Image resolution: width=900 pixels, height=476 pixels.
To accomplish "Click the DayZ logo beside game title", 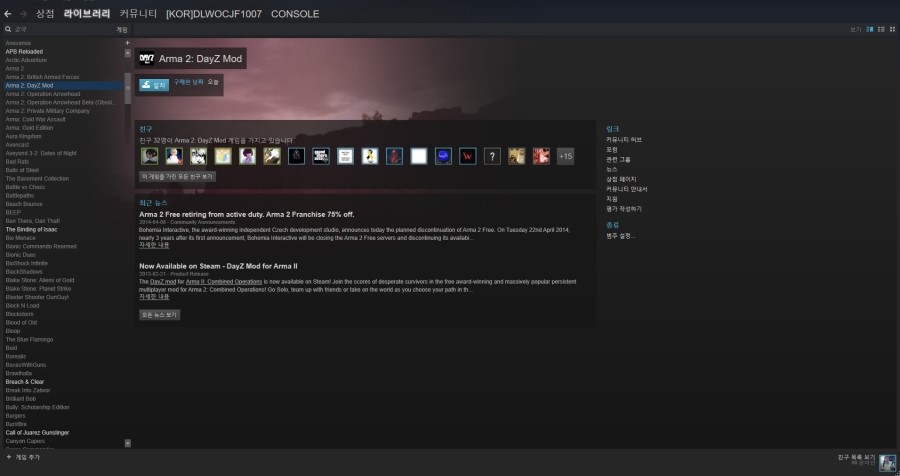I will (147, 59).
